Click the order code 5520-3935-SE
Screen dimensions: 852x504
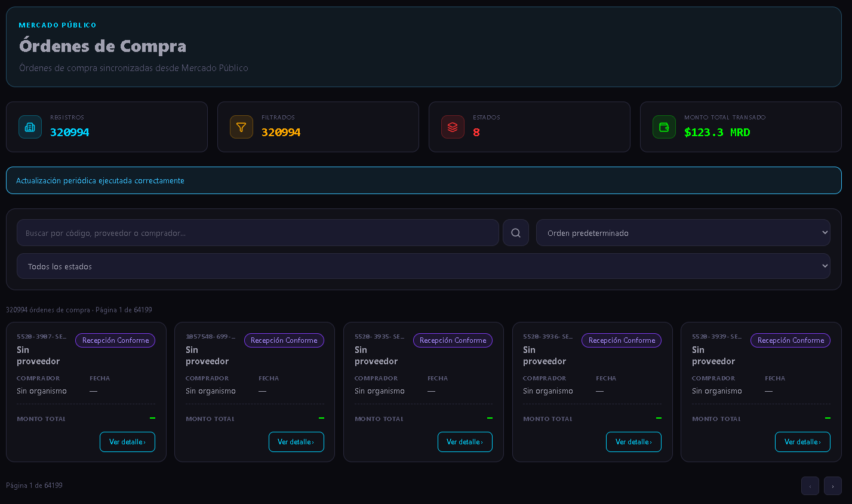[x=380, y=337]
